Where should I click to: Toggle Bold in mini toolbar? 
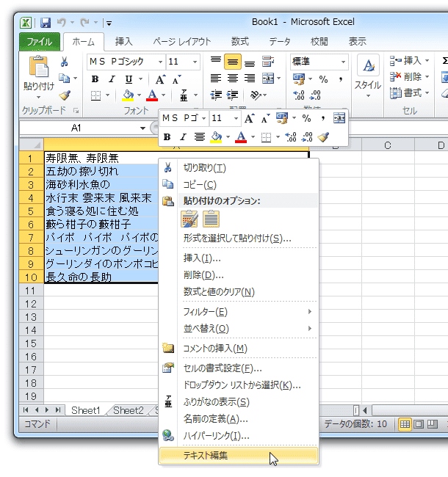point(167,137)
